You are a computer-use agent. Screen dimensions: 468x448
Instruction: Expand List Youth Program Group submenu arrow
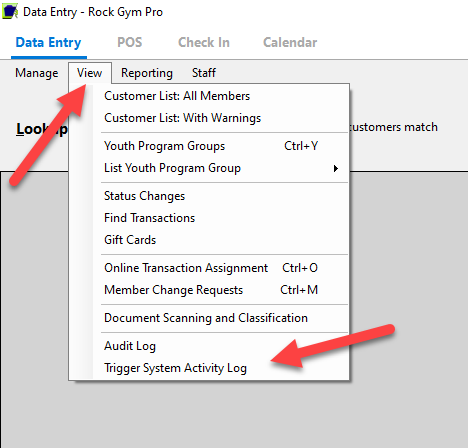coord(336,168)
